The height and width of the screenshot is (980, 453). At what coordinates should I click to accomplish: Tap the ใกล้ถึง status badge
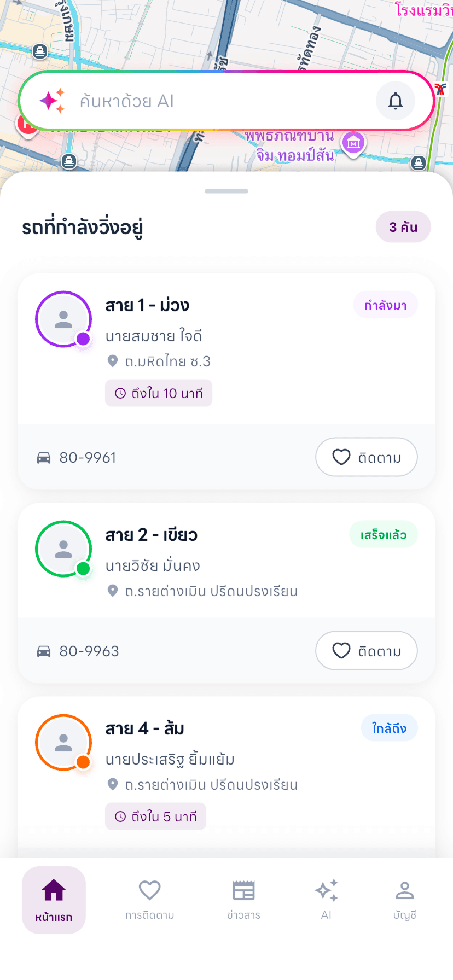[x=389, y=728]
